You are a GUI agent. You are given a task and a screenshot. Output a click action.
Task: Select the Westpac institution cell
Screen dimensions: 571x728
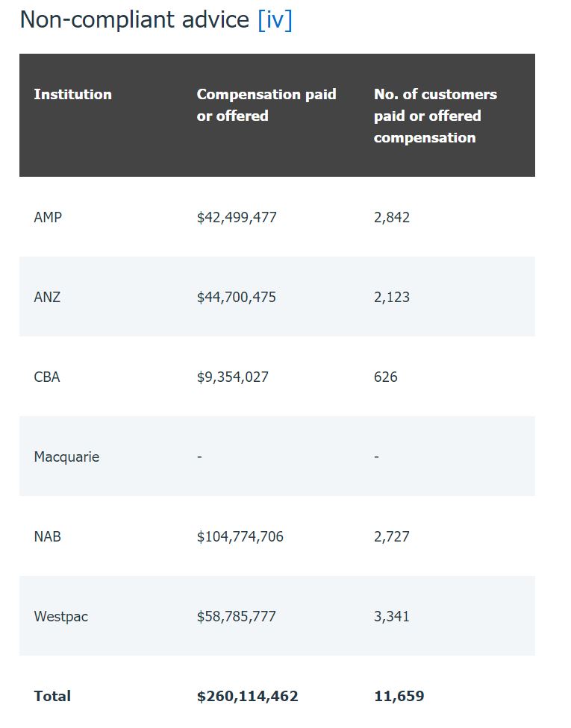pyautogui.click(x=61, y=617)
